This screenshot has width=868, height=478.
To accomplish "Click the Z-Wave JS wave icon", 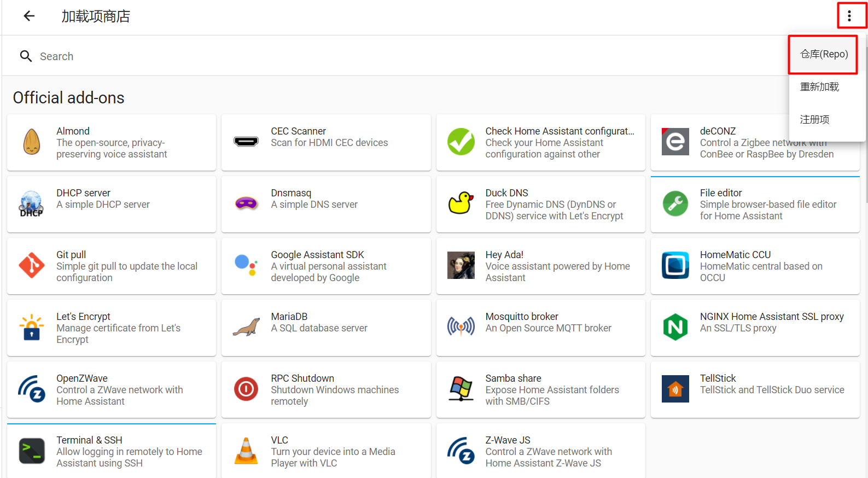I will (x=461, y=451).
